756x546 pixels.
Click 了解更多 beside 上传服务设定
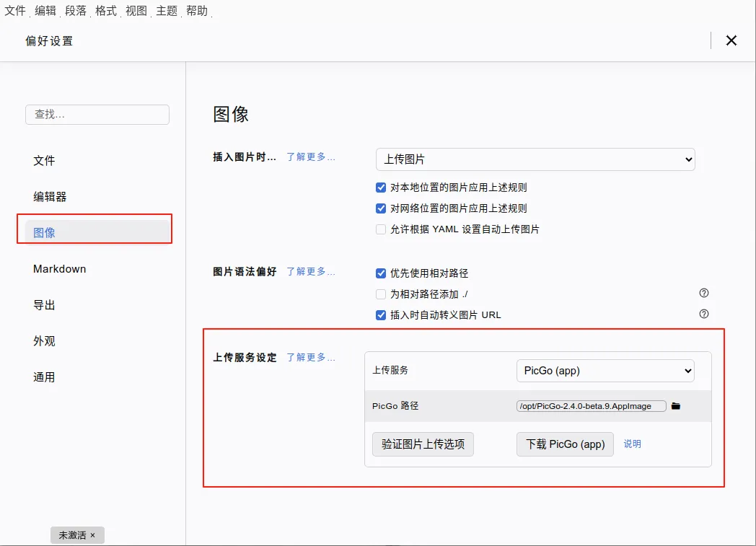310,356
